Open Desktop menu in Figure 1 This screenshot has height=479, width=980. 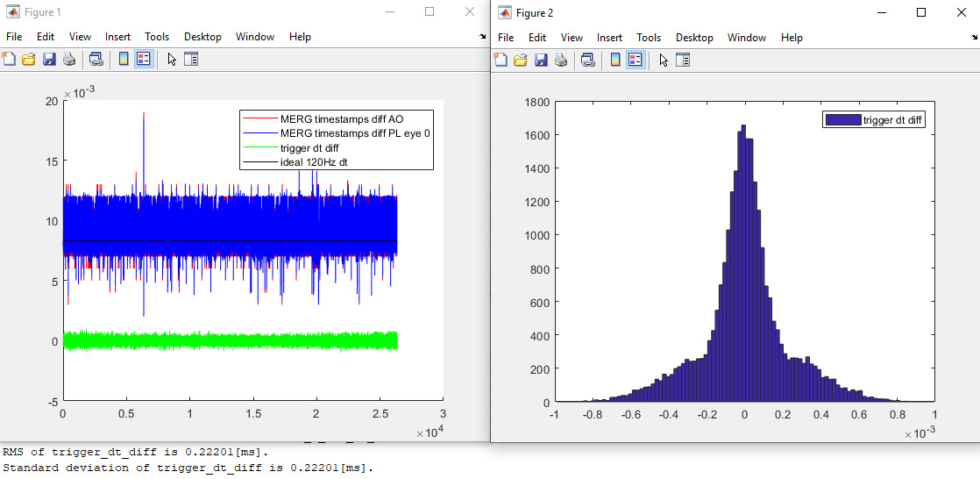[202, 37]
